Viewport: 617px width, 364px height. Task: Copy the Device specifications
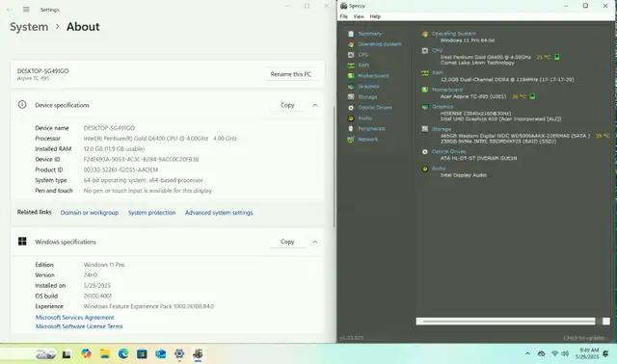287,105
